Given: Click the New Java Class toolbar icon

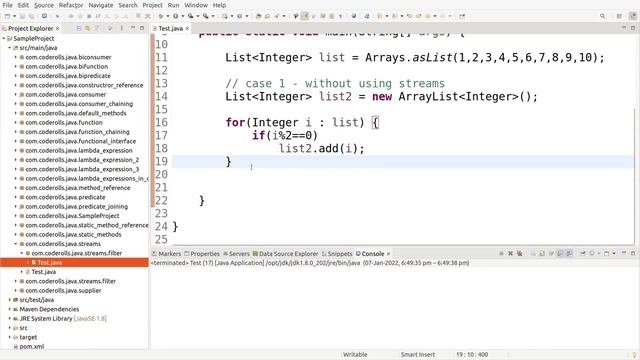Looking at the screenshot, I should [240, 16].
